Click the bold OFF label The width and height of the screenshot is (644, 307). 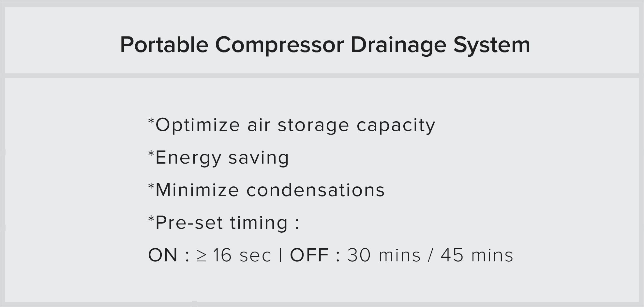309,255
